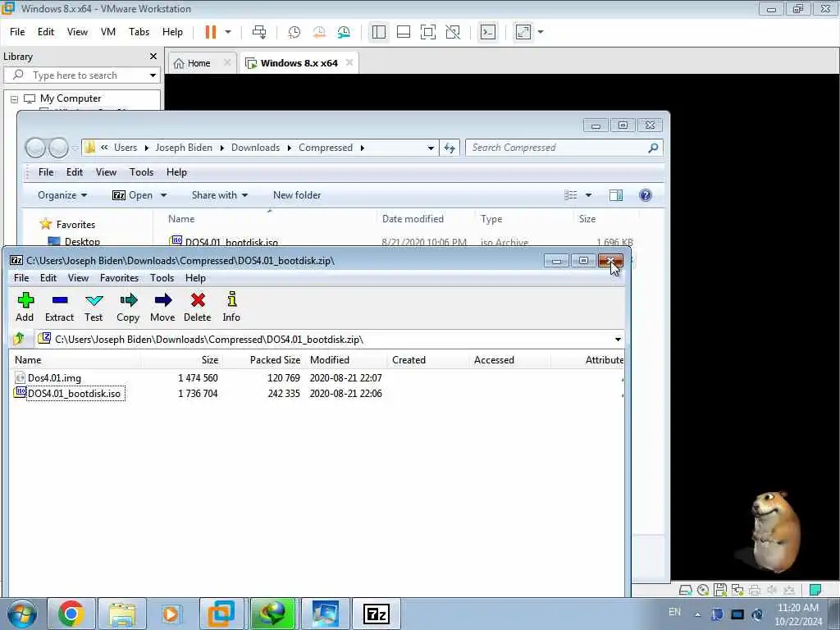Toggle VMware thumbnail bar icon
Image resolution: width=840 pixels, height=630 pixels.
[x=404, y=32]
